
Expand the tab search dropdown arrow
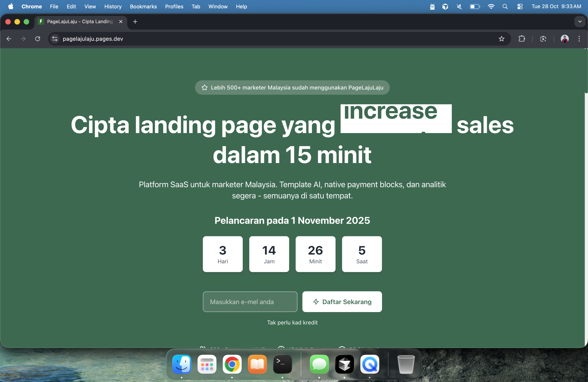580,22
